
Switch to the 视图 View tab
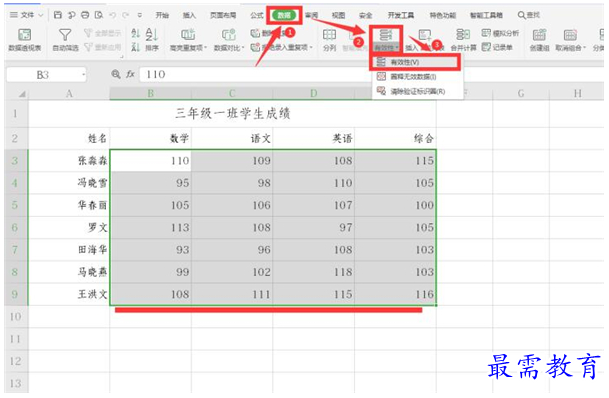coord(338,15)
